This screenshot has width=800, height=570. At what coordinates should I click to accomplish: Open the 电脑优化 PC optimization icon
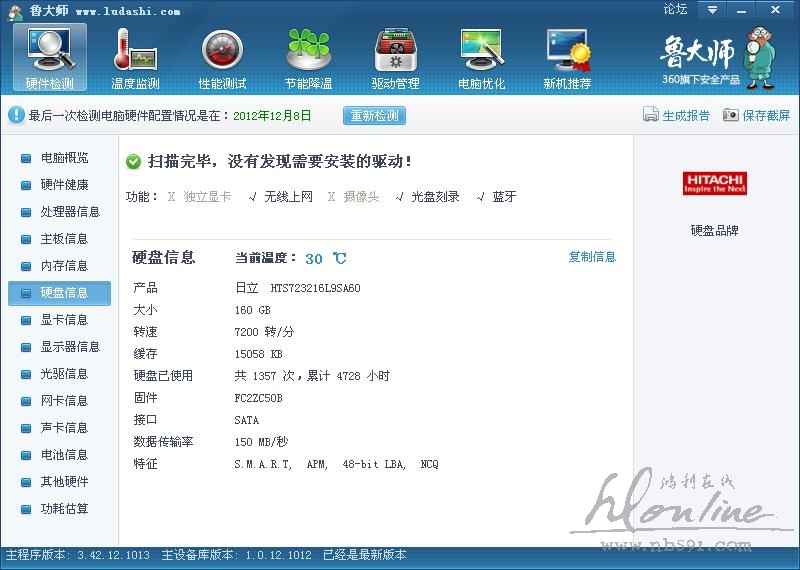point(481,50)
